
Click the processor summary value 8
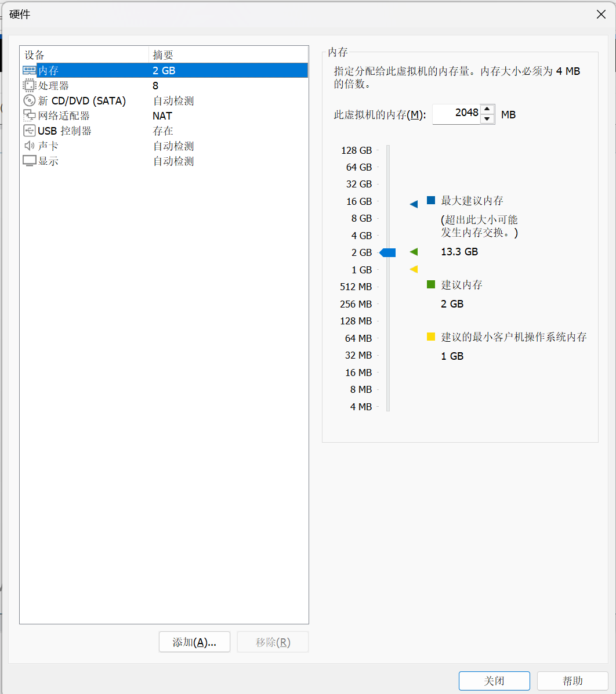155,85
